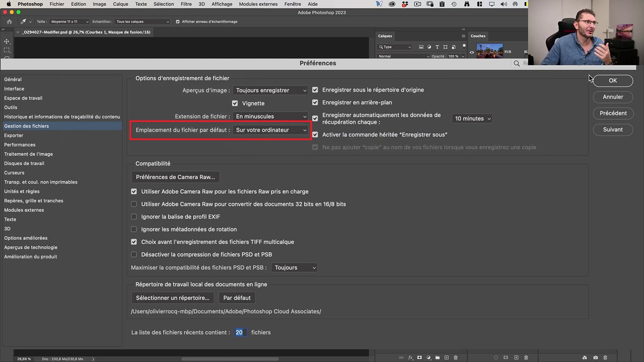Click the Annuler button
Screen dimensions: 644x362
pyautogui.click(x=613, y=97)
